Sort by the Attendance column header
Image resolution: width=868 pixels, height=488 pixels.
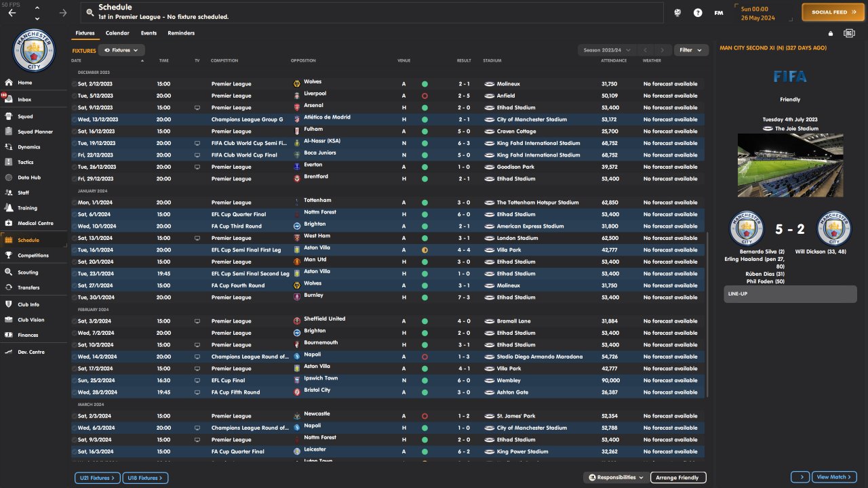pyautogui.click(x=614, y=61)
